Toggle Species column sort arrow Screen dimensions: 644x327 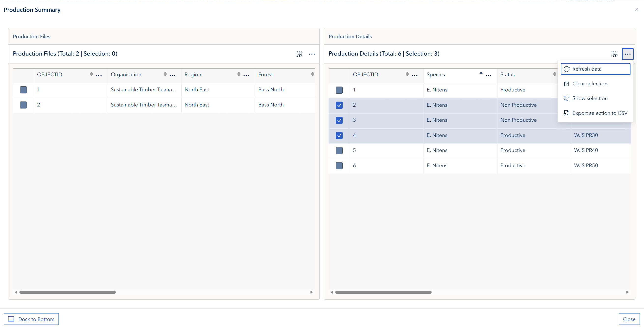point(481,73)
